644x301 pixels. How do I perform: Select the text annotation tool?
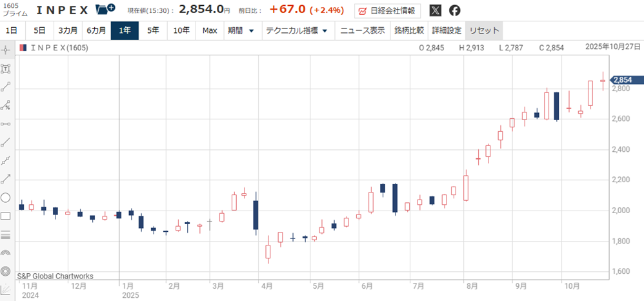tap(6, 68)
